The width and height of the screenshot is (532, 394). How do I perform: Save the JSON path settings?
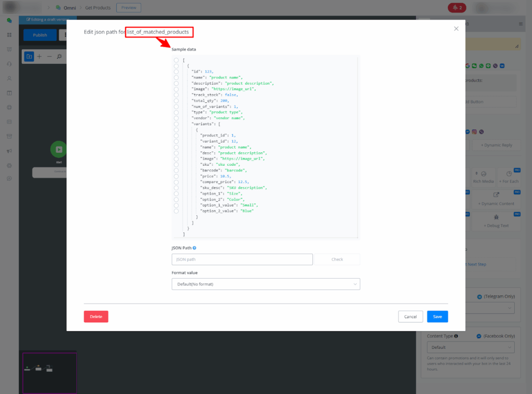(x=437, y=317)
